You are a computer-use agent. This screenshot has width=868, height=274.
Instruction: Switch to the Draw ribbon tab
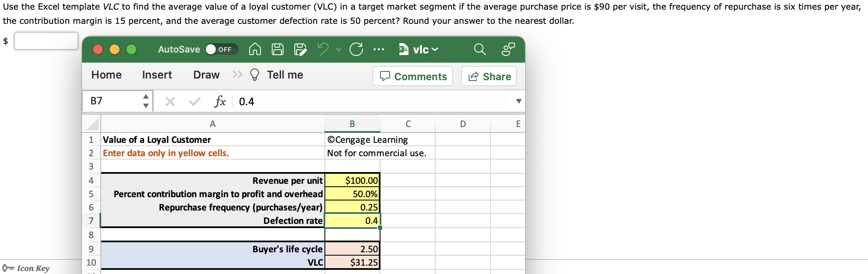coord(206,75)
